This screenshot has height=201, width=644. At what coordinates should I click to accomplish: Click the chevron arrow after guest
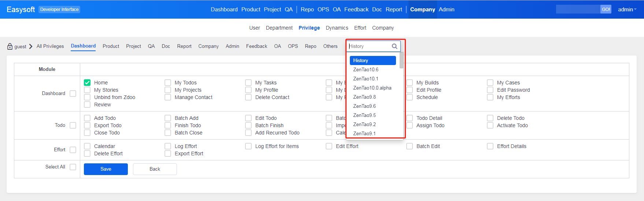point(31,46)
